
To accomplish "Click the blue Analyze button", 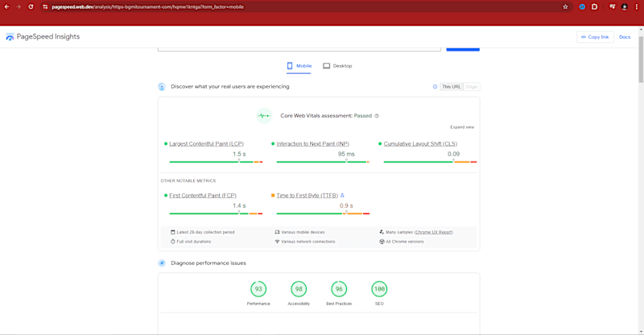I will pyautogui.click(x=463, y=49).
